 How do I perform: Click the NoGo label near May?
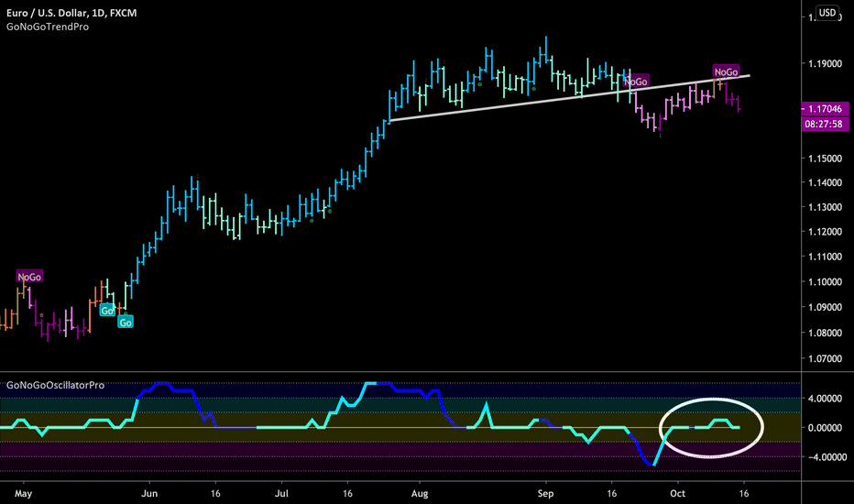pyautogui.click(x=29, y=277)
